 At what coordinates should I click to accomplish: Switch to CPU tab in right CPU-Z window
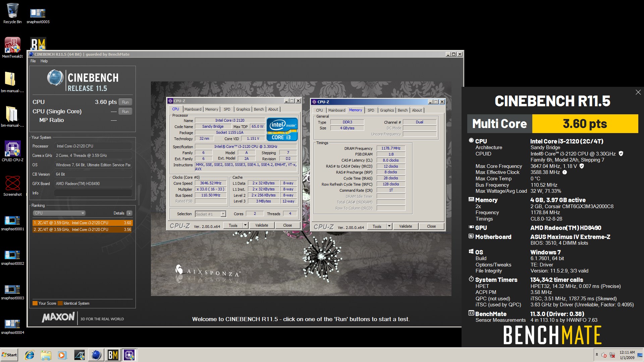pyautogui.click(x=319, y=110)
